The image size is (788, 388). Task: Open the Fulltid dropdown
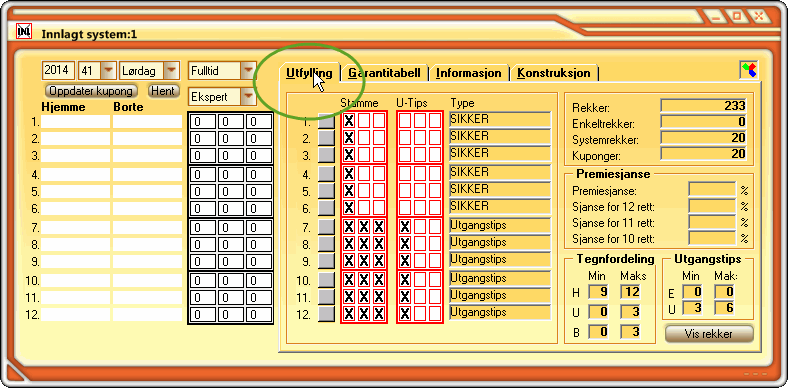pyautogui.click(x=248, y=70)
